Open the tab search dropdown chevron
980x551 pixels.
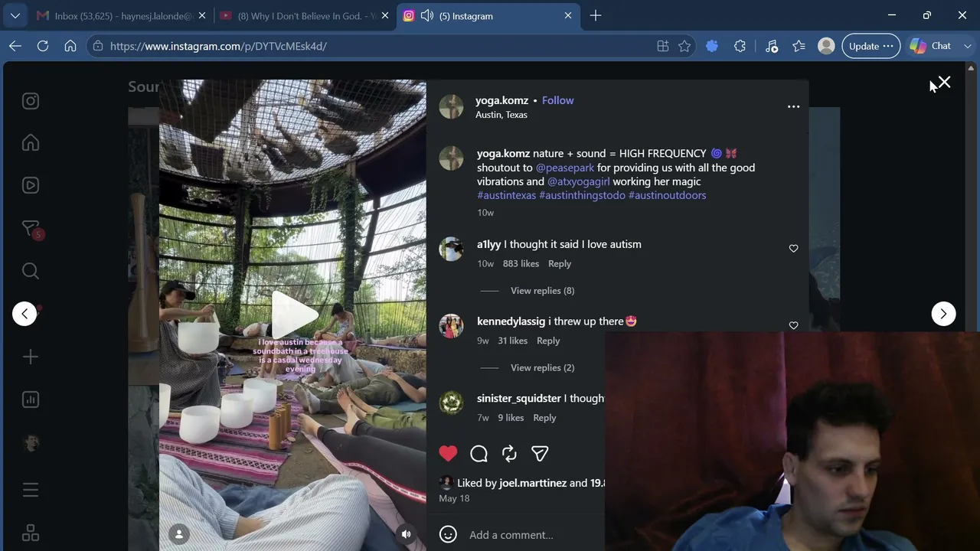pos(15,15)
